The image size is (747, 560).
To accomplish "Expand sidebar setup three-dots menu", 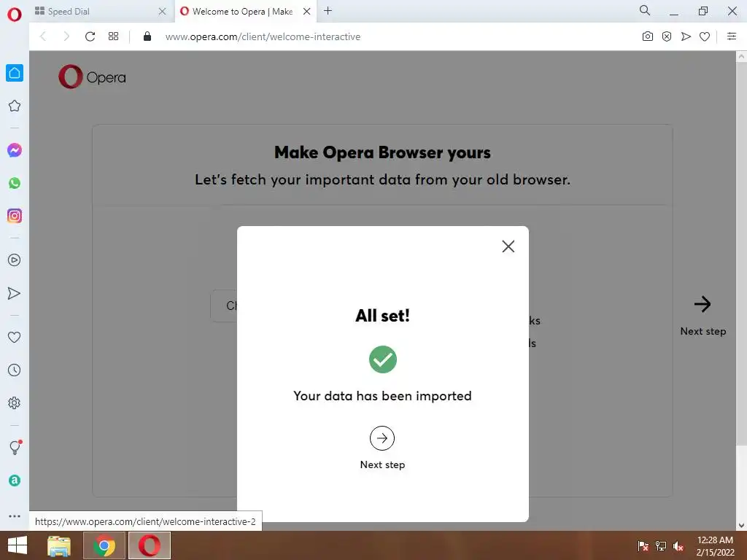I will (15, 516).
